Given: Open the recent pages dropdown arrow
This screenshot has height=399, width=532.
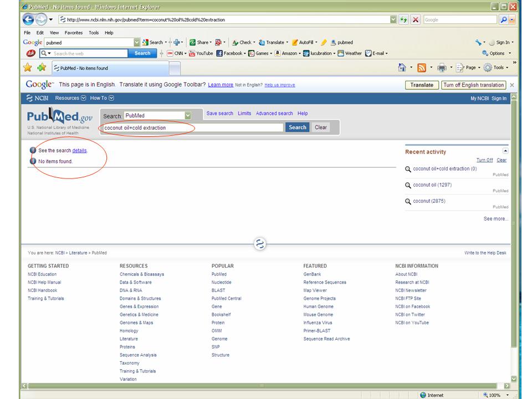Looking at the screenshot, I should (50, 19).
